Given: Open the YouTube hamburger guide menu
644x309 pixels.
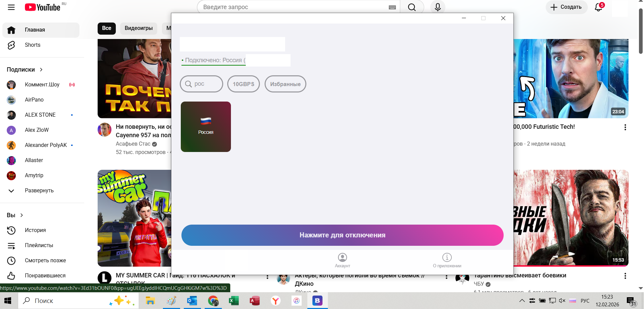Looking at the screenshot, I should (x=11, y=7).
